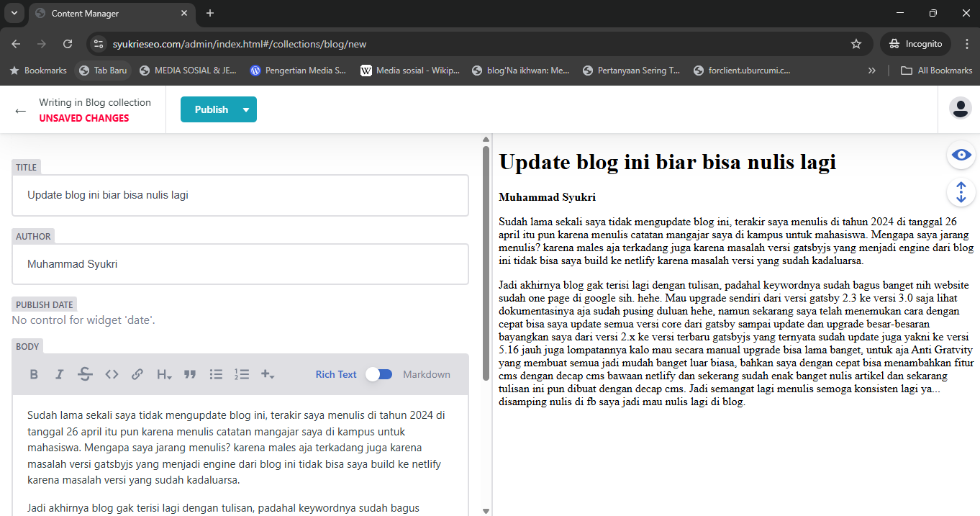980x516 pixels.
Task: Insert a code block in the editor
Action: coord(112,374)
